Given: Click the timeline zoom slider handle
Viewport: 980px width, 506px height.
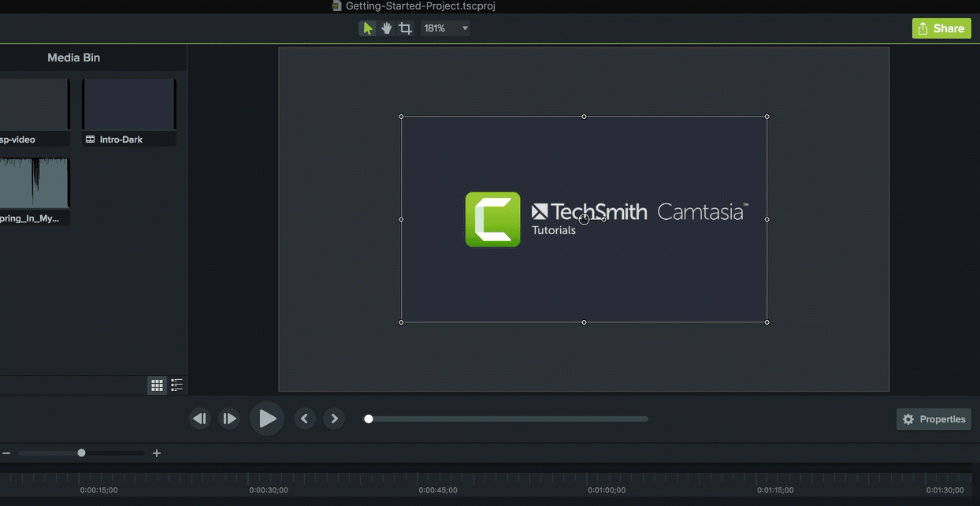Looking at the screenshot, I should tap(81, 453).
